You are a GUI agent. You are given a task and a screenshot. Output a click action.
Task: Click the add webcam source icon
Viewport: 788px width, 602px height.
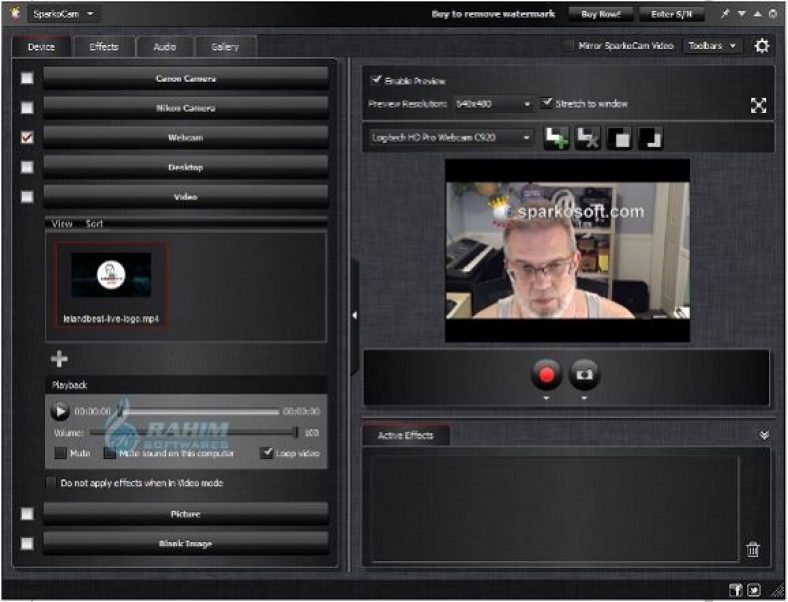[557, 138]
